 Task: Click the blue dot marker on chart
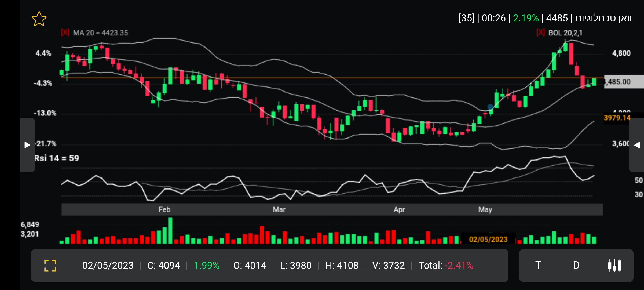490,107
